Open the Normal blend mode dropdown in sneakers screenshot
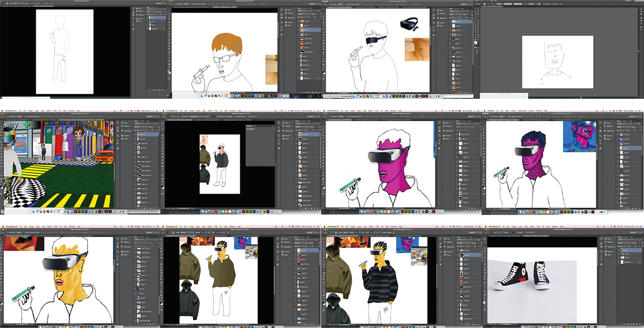Screen dimensions: 644x328 pyautogui.click(x=625, y=243)
